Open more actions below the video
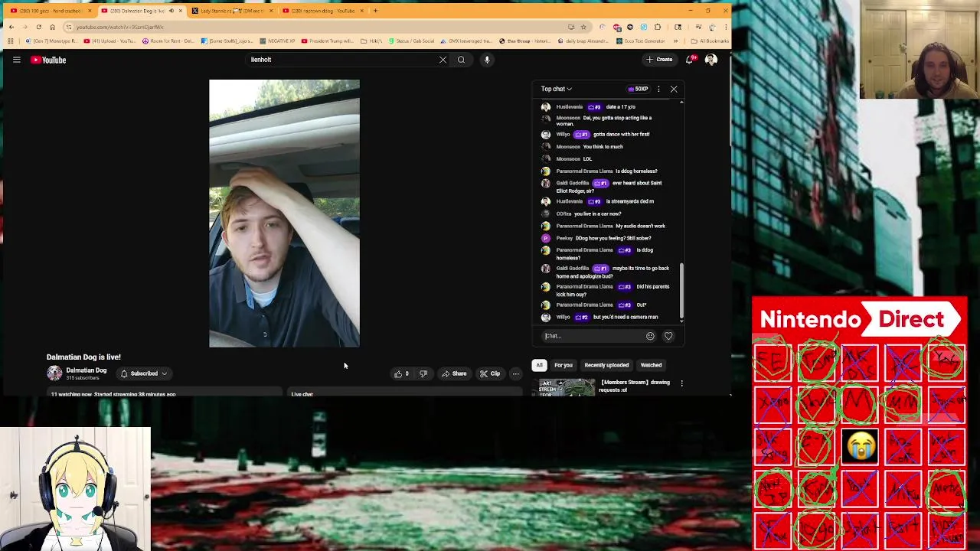This screenshot has width=980, height=551. pos(516,373)
